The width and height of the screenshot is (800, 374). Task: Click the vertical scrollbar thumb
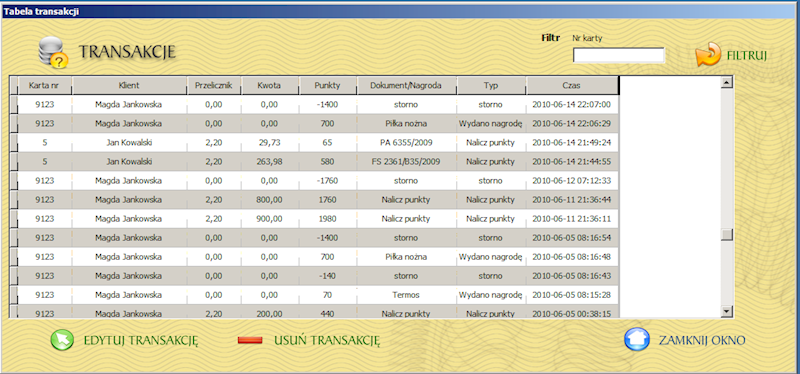(727, 235)
